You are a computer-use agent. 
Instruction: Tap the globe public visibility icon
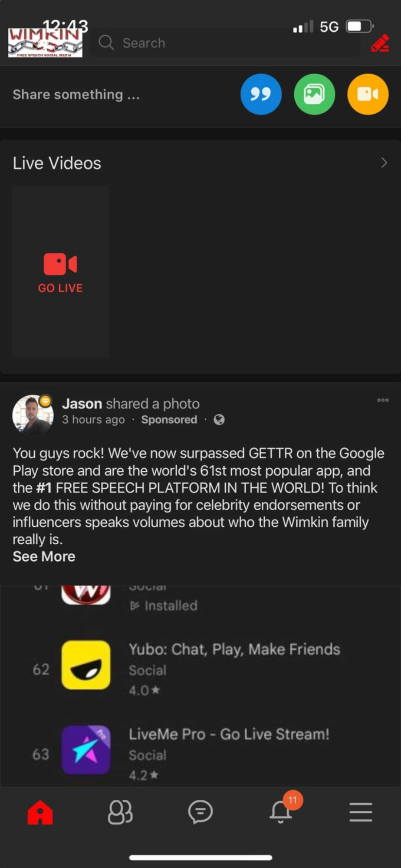[x=219, y=420]
